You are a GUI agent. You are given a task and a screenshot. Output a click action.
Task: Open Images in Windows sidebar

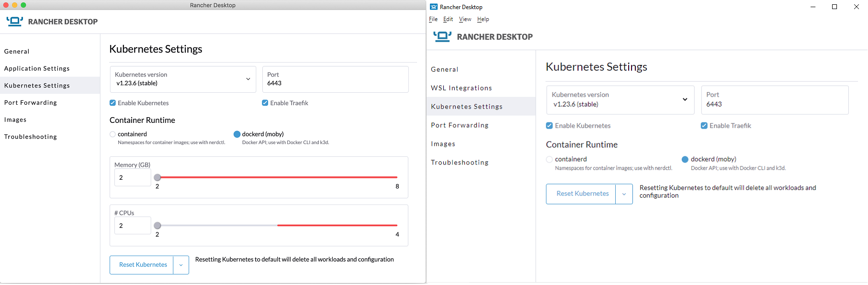(x=481, y=143)
